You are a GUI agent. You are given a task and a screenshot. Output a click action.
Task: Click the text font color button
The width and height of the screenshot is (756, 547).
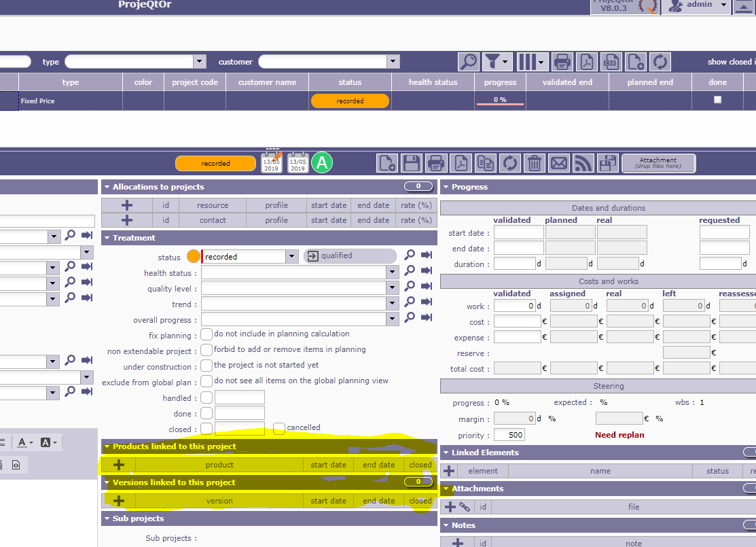(24, 442)
